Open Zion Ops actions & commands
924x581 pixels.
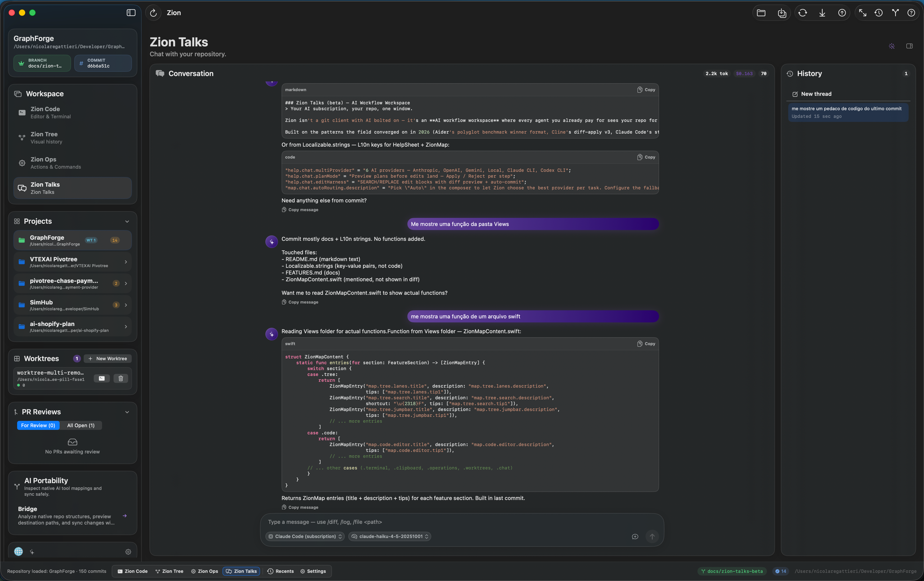72,163
